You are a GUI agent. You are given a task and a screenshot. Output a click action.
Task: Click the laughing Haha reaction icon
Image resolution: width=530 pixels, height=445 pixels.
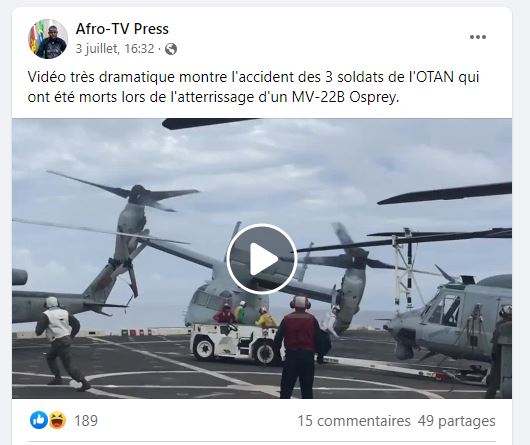coord(57,420)
